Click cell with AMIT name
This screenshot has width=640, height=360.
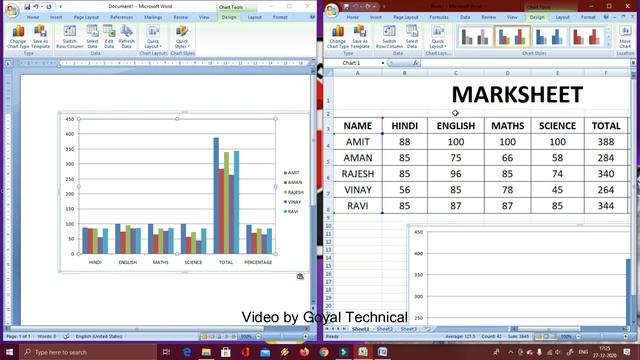[x=358, y=142]
